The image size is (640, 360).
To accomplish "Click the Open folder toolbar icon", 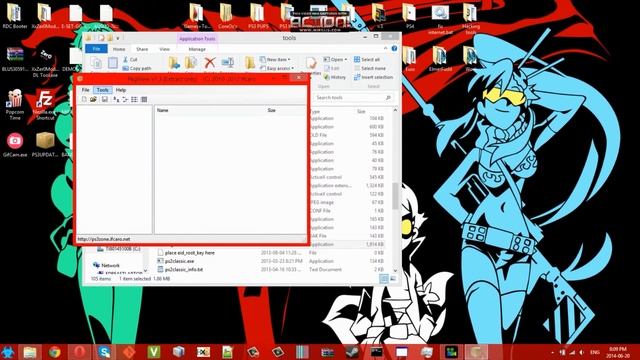I will coord(93,100).
